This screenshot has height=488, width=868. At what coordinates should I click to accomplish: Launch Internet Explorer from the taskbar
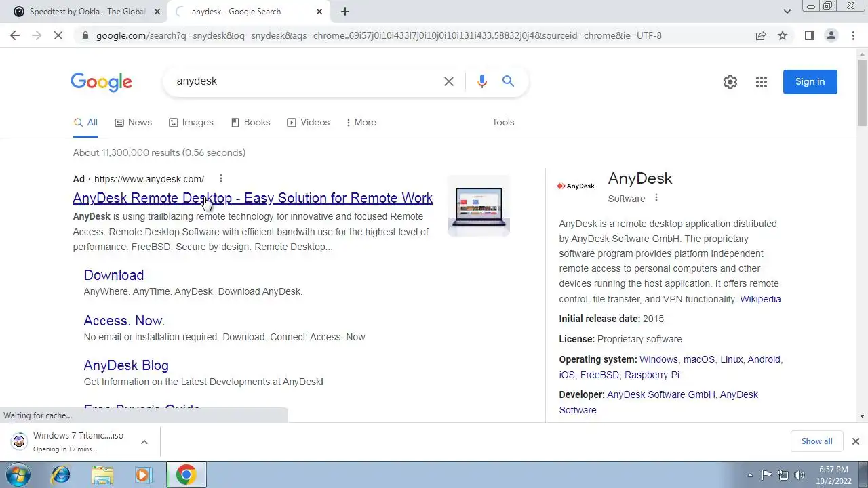click(x=61, y=474)
